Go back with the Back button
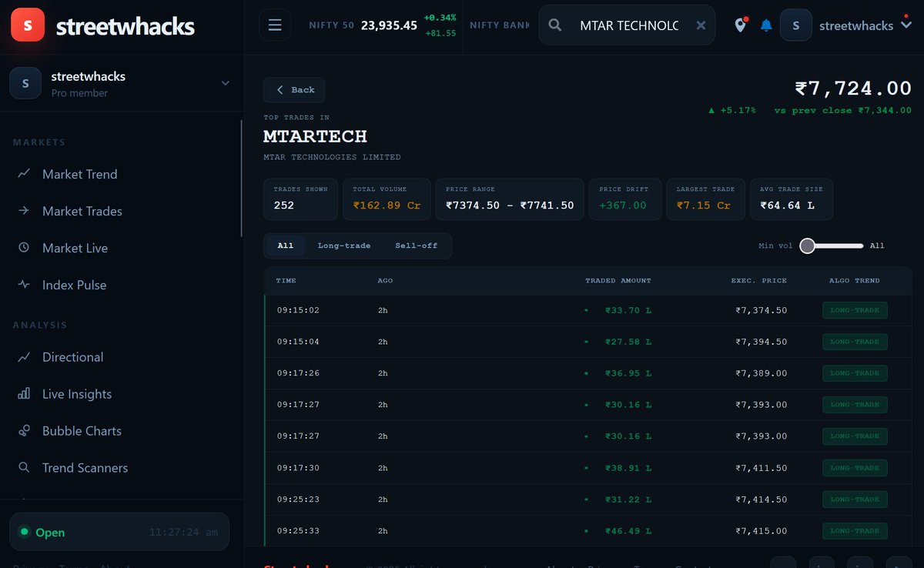Viewport: 924px width, 568px height. [x=294, y=90]
